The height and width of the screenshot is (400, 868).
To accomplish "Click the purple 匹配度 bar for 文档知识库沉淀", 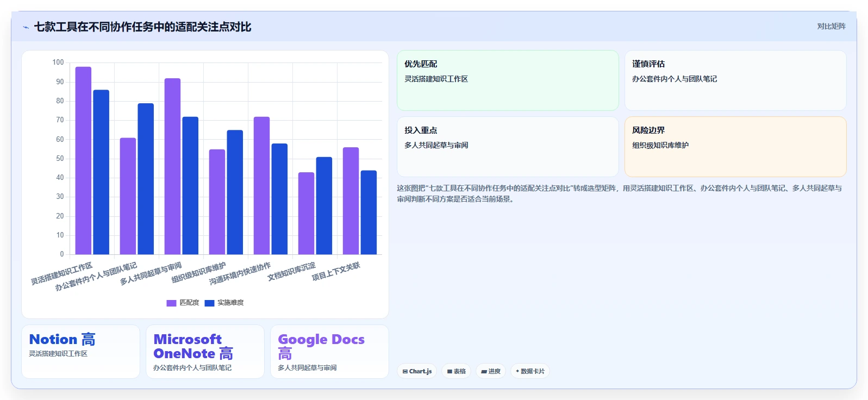I will pyautogui.click(x=306, y=214).
